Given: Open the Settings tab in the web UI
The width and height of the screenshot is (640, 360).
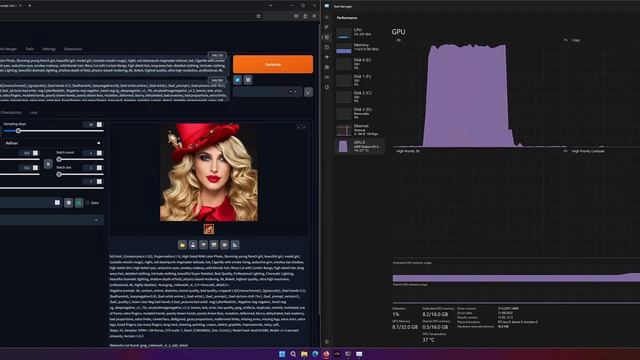Looking at the screenshot, I should 49,49.
